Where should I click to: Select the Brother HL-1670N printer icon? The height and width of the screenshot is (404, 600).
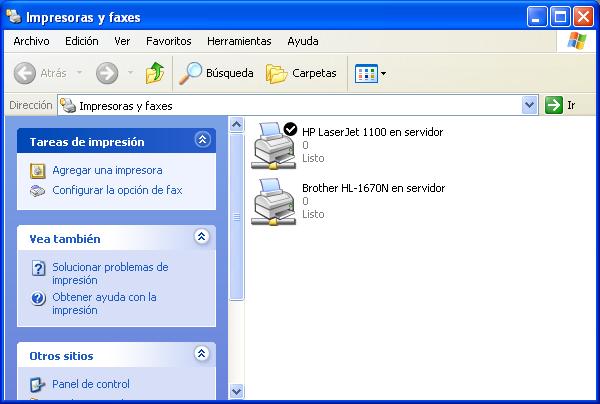coord(273,200)
